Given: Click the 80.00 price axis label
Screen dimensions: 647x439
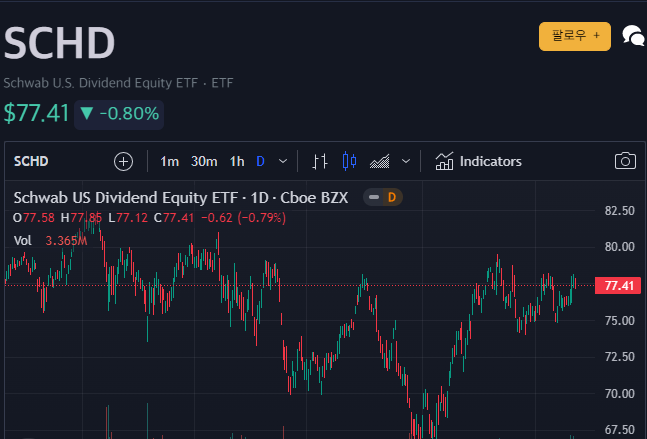Looking at the screenshot, I should (x=619, y=247).
